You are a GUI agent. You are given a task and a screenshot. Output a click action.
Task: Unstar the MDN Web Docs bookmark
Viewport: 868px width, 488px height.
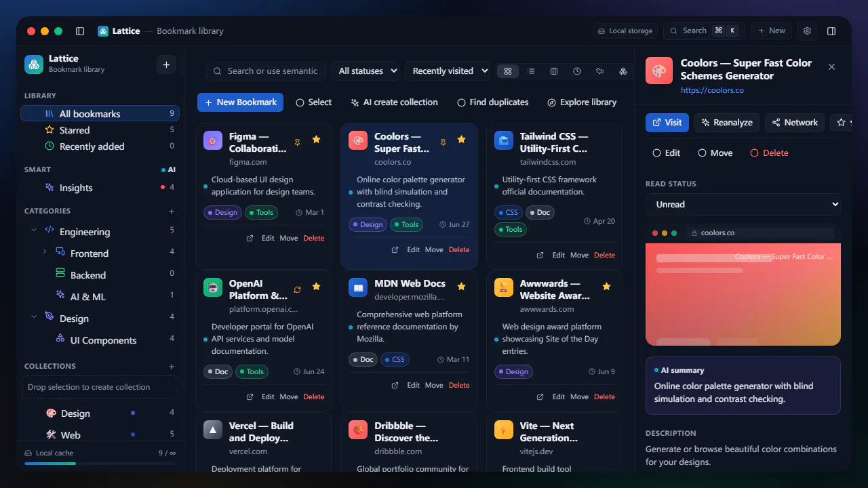(x=461, y=287)
